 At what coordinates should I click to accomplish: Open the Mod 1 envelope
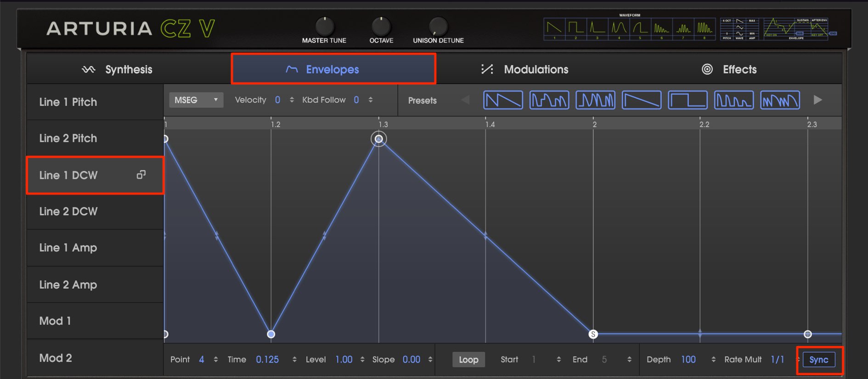[95, 321]
